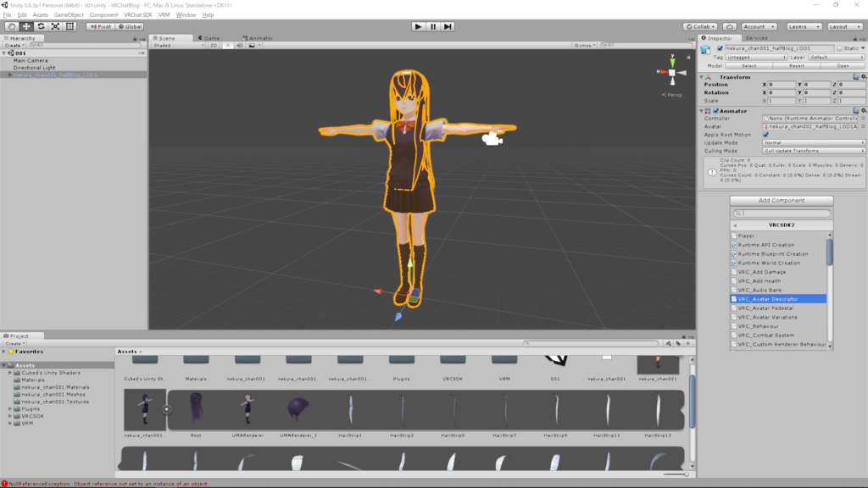Click the Add Component search field
868x488 pixels.
[x=781, y=213]
